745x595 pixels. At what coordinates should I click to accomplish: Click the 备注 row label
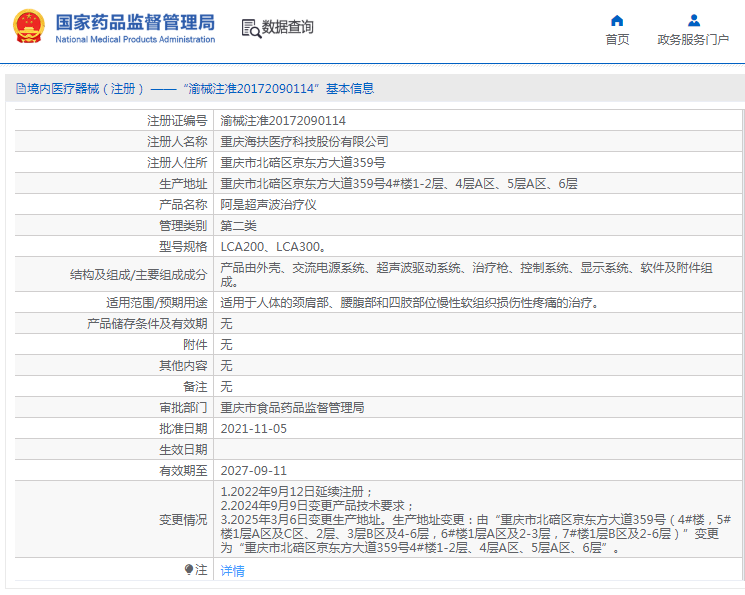point(195,387)
